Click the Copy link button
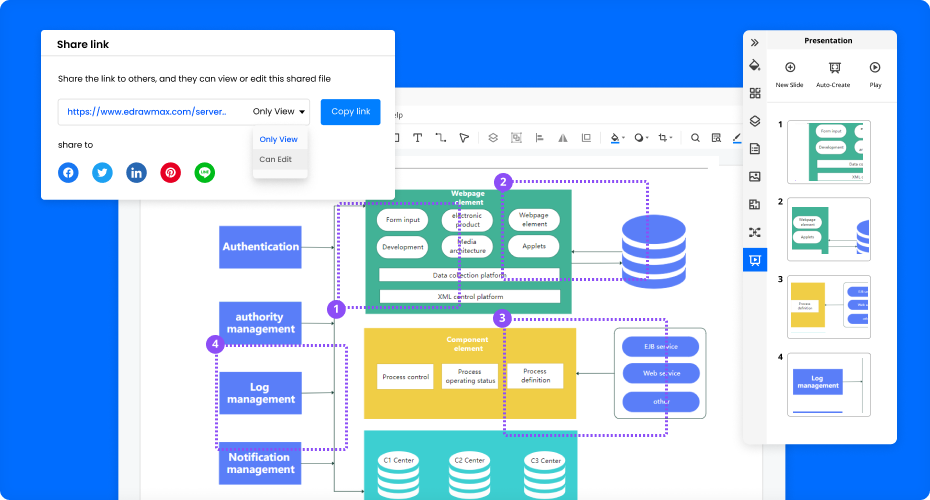 click(350, 112)
